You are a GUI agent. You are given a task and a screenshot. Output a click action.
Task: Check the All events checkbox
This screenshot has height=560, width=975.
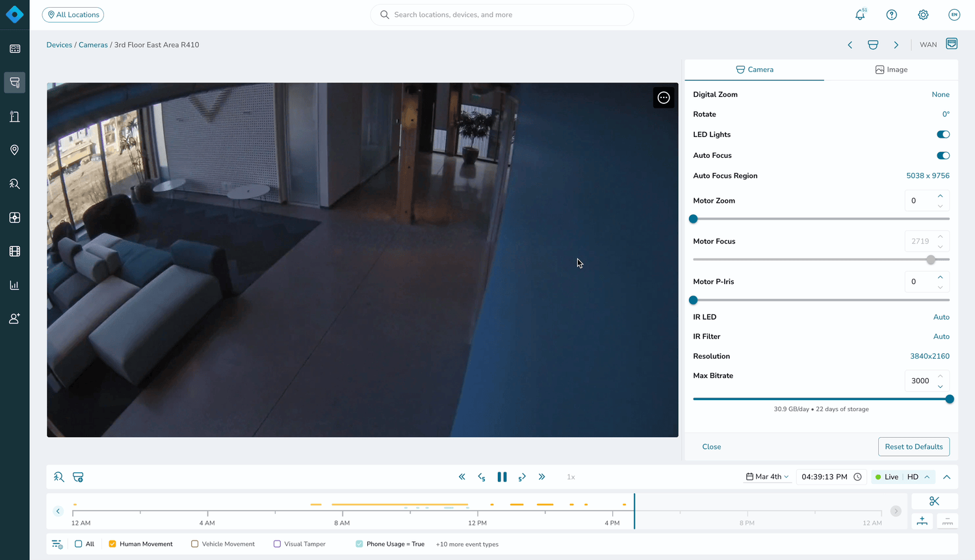pyautogui.click(x=79, y=544)
